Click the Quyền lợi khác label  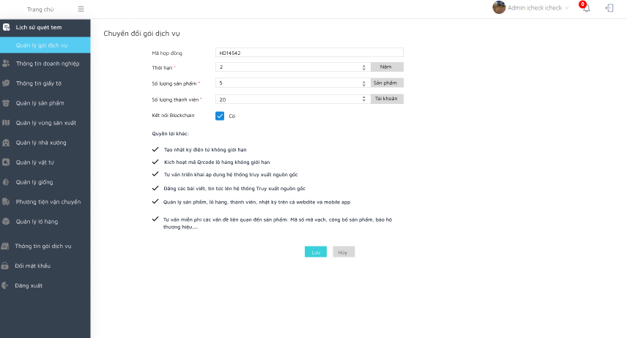point(171,134)
